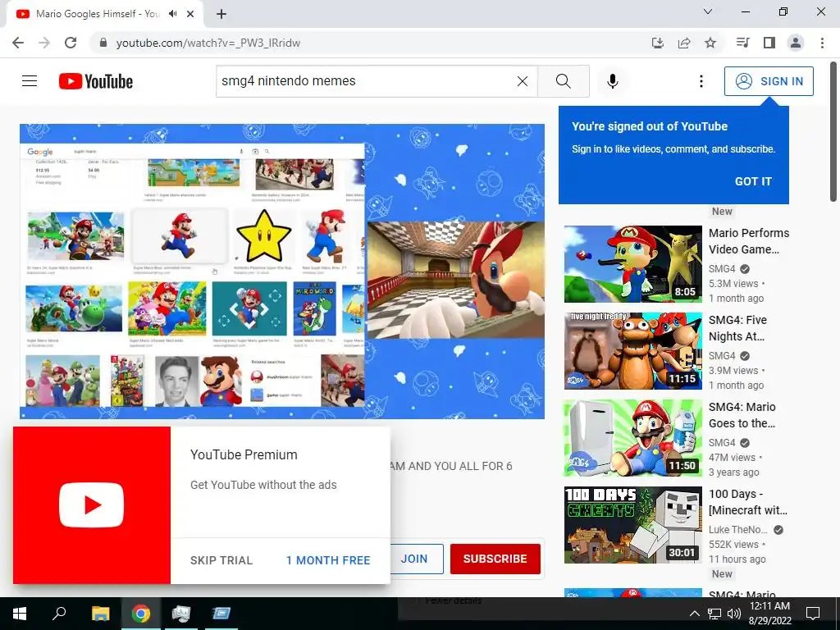Click the address bar URL

tap(208, 43)
